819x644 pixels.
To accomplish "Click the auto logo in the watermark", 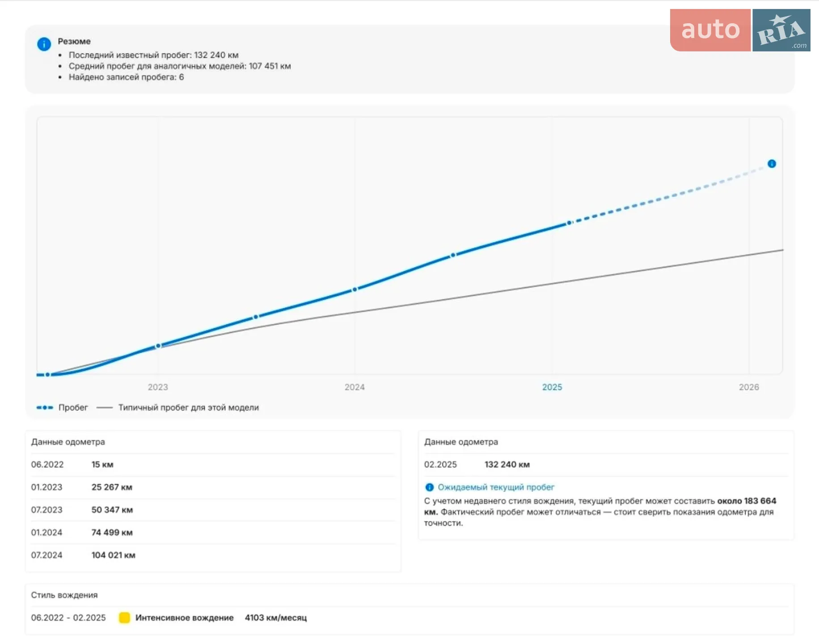I will pos(710,30).
